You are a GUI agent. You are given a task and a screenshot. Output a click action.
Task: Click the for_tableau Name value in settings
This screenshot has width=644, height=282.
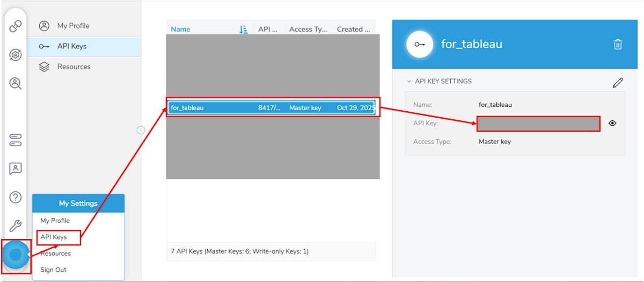tap(495, 105)
